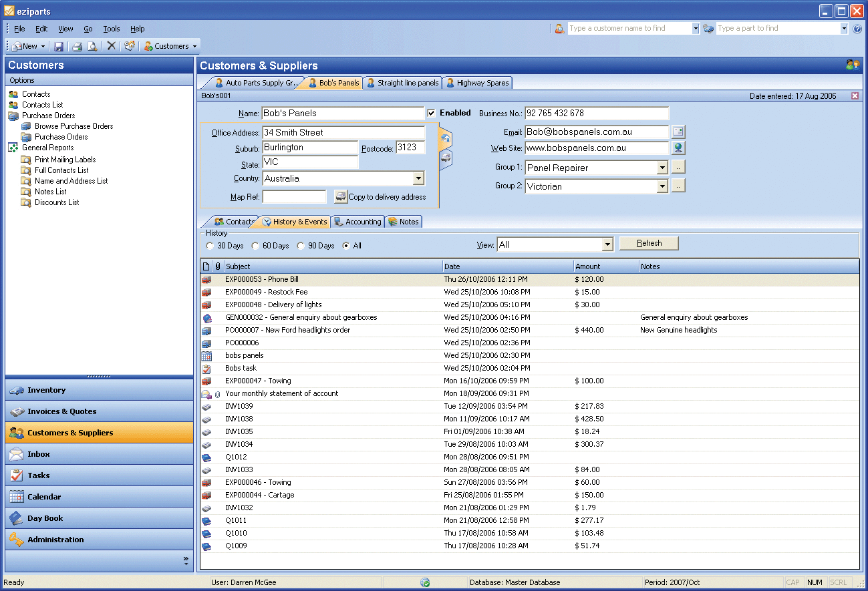Click the Group 1 browse '..' button
Image resolution: width=868 pixels, height=591 pixels.
pos(678,168)
